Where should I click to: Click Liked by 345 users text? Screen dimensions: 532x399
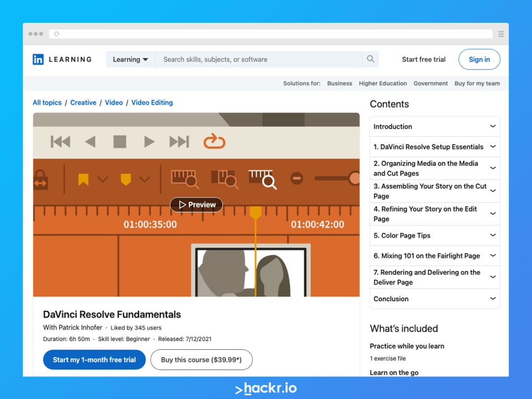point(136,328)
